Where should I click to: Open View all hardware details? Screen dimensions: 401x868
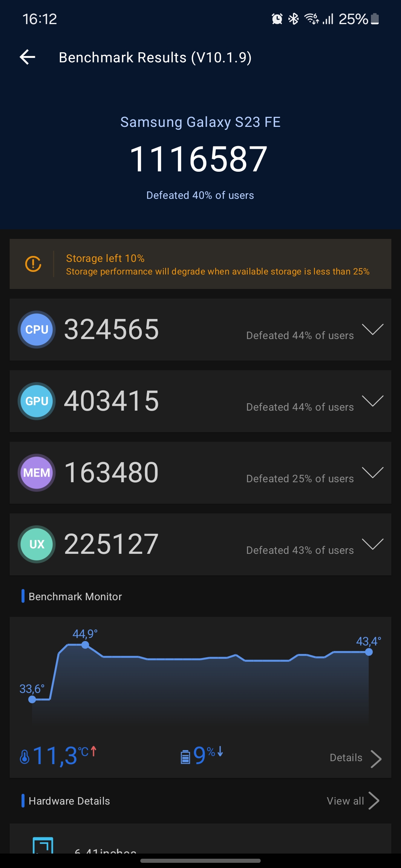pyautogui.click(x=353, y=801)
